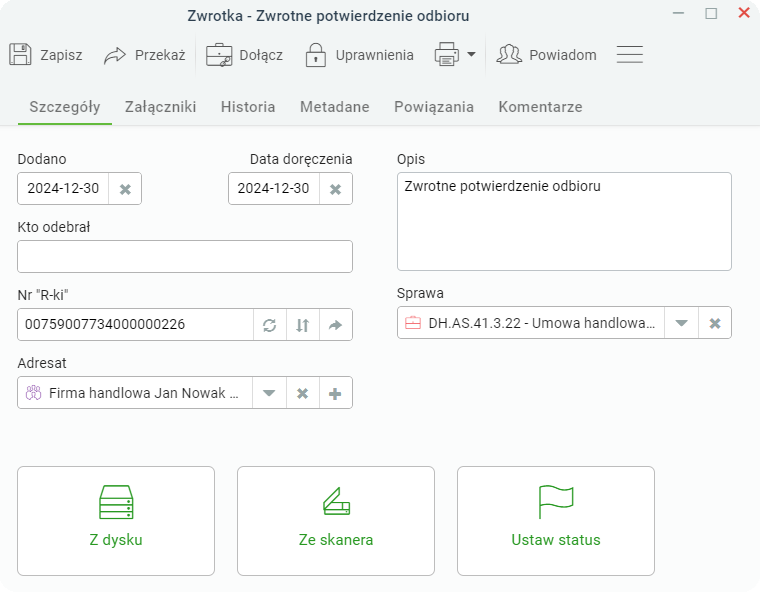Click the Firma handlowa Jan Nowak text
Image resolution: width=760 pixels, height=592 pixels.
coord(143,393)
